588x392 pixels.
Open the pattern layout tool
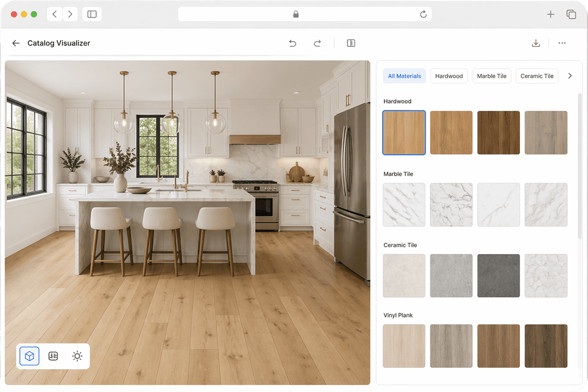(53, 356)
